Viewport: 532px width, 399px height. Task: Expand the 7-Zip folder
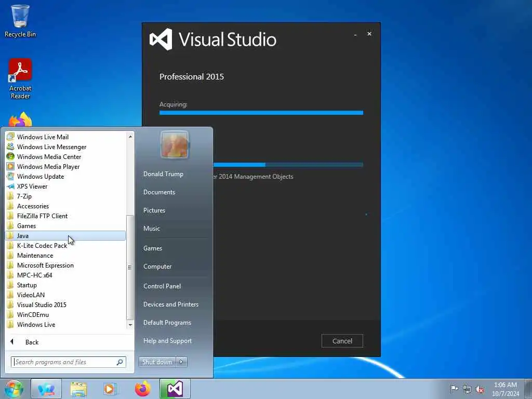(x=65, y=196)
